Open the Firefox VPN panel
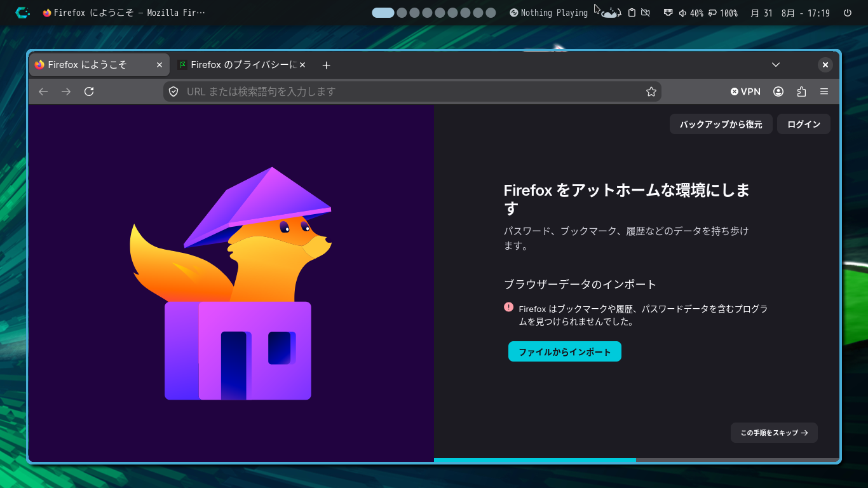The image size is (868, 488). [x=745, y=91]
